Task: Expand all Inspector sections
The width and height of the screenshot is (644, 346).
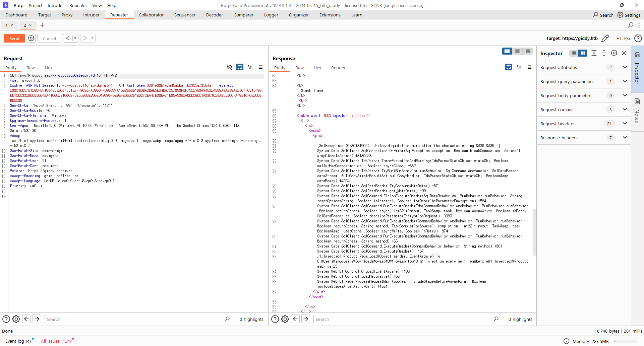Action: [594, 53]
